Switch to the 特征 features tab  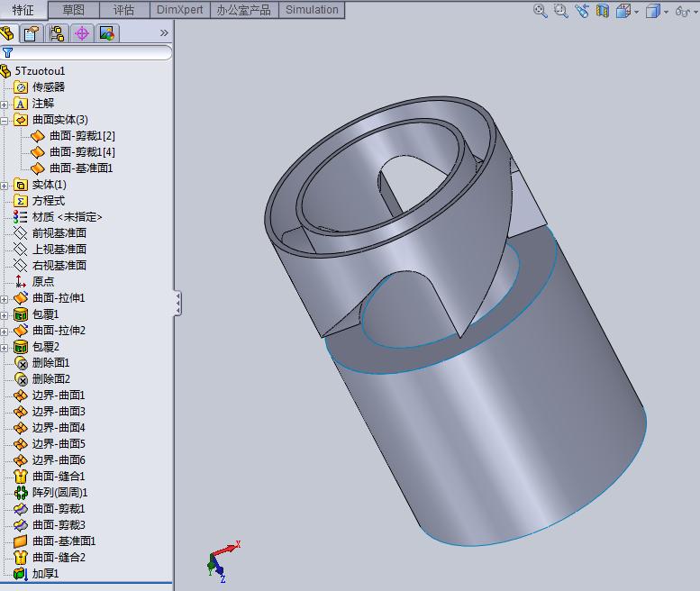click(x=23, y=9)
